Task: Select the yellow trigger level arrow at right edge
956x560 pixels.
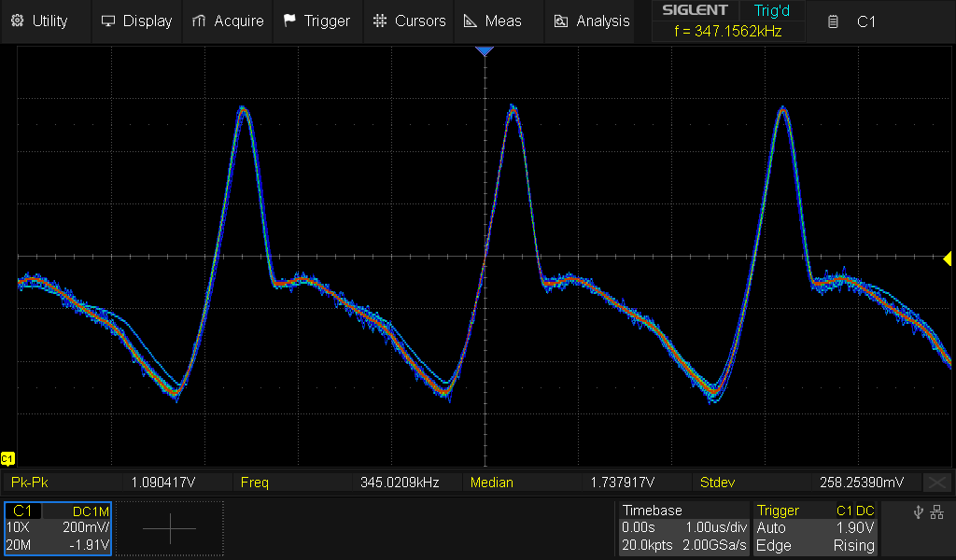Action: pyautogui.click(x=947, y=258)
